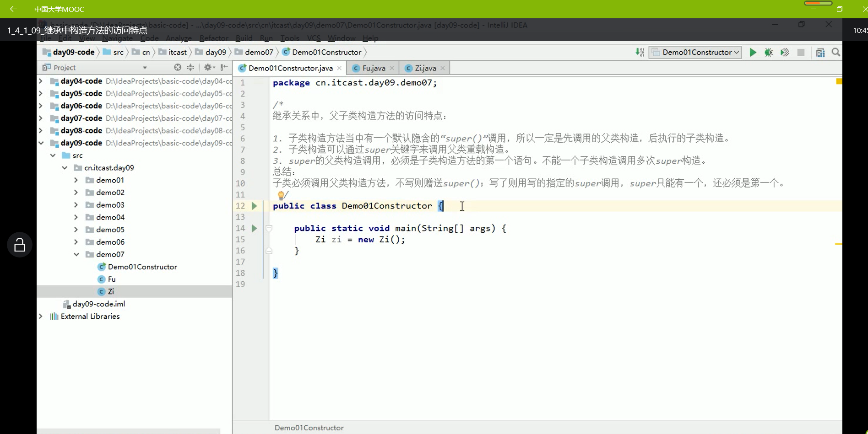Click line number 18 in gutter
This screenshot has height=434, width=868.
[240, 273]
